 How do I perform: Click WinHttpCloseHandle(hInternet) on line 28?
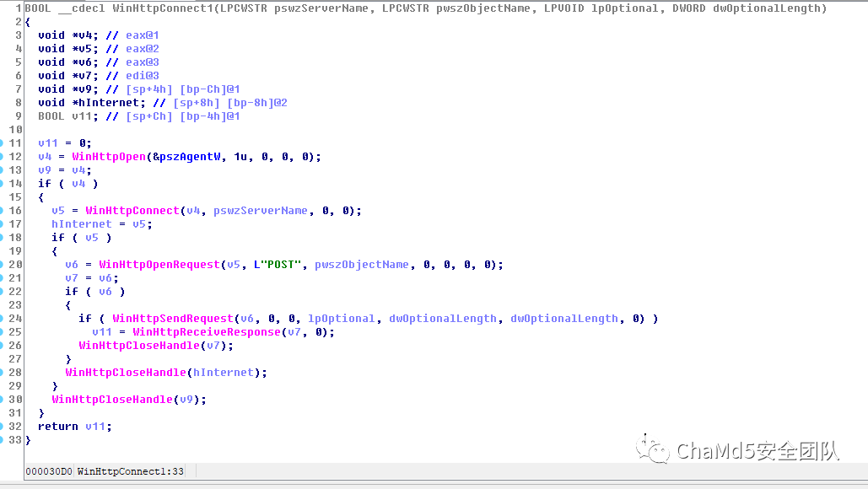pos(166,373)
